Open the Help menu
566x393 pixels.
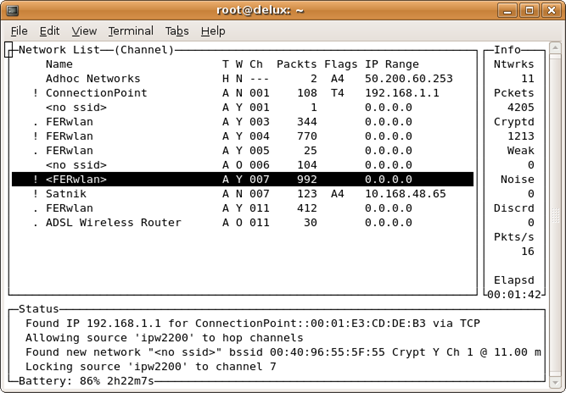coord(213,31)
